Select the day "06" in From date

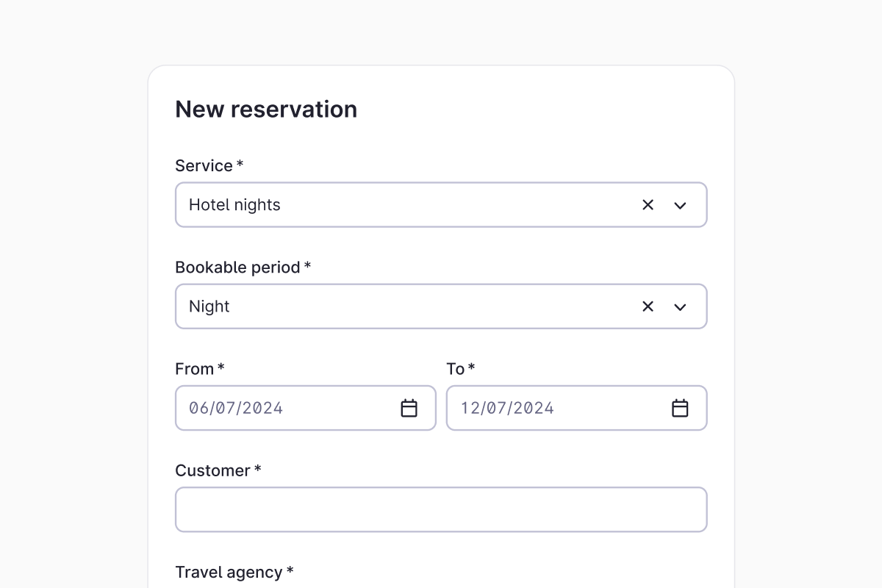point(198,408)
